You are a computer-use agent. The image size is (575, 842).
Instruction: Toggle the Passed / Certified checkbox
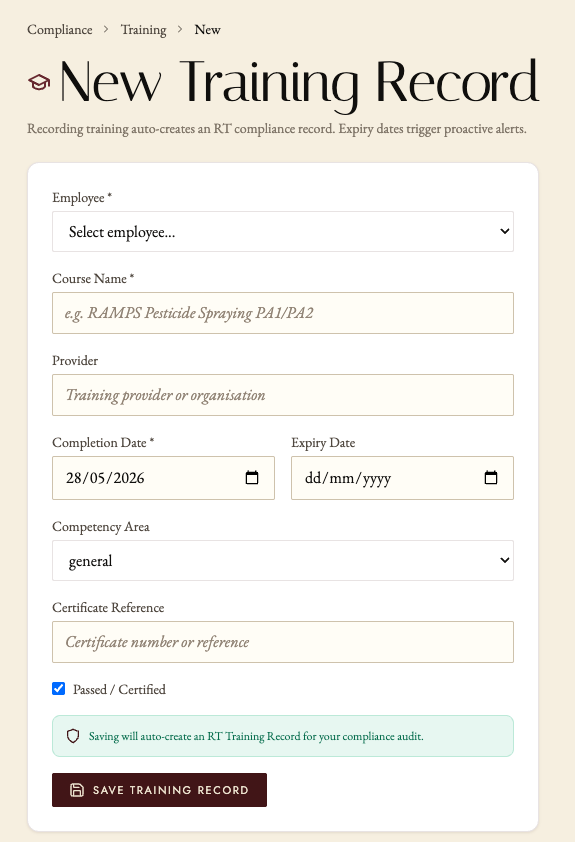(x=59, y=688)
